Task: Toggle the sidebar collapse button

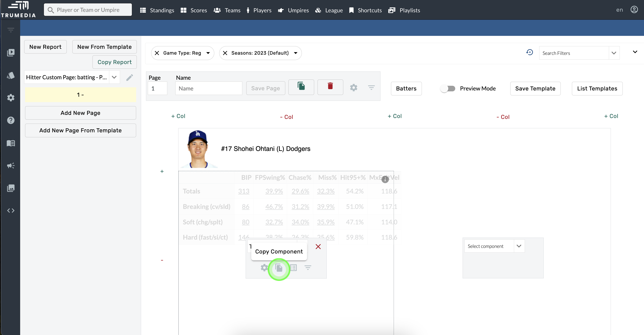Action: (x=10, y=30)
